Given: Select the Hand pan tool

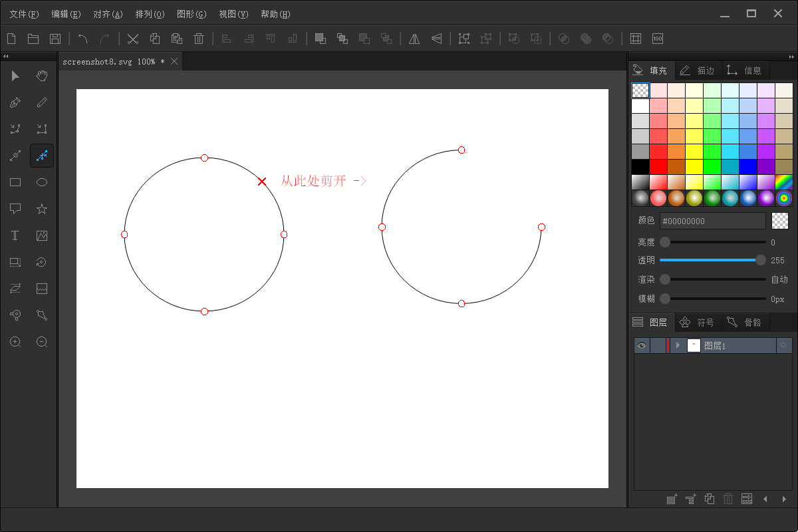Looking at the screenshot, I should pos(42,76).
